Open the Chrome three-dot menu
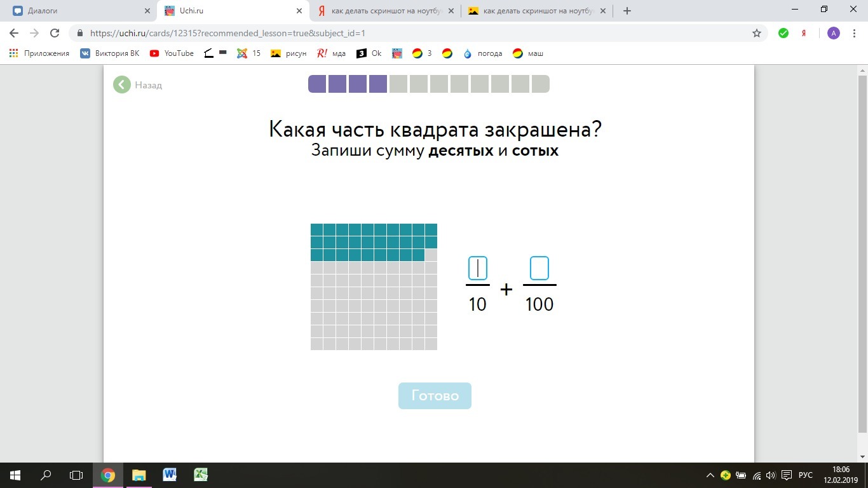Image resolution: width=868 pixels, height=488 pixels. 854,33
